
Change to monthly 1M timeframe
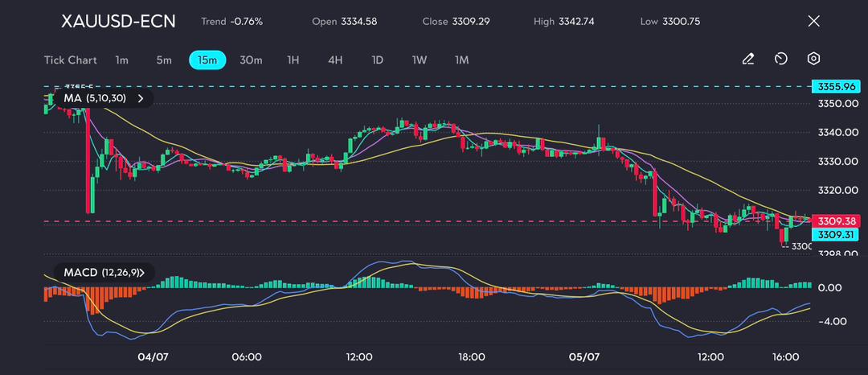click(x=461, y=60)
